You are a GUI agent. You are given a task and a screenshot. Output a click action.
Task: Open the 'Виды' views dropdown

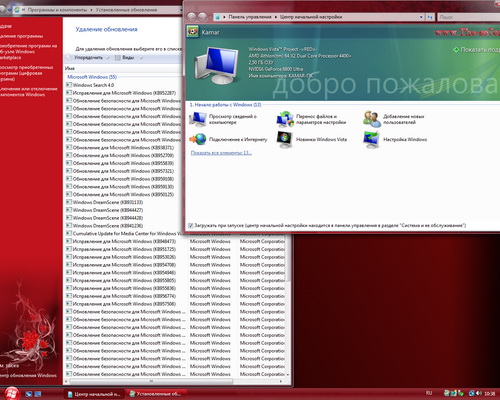[129, 58]
